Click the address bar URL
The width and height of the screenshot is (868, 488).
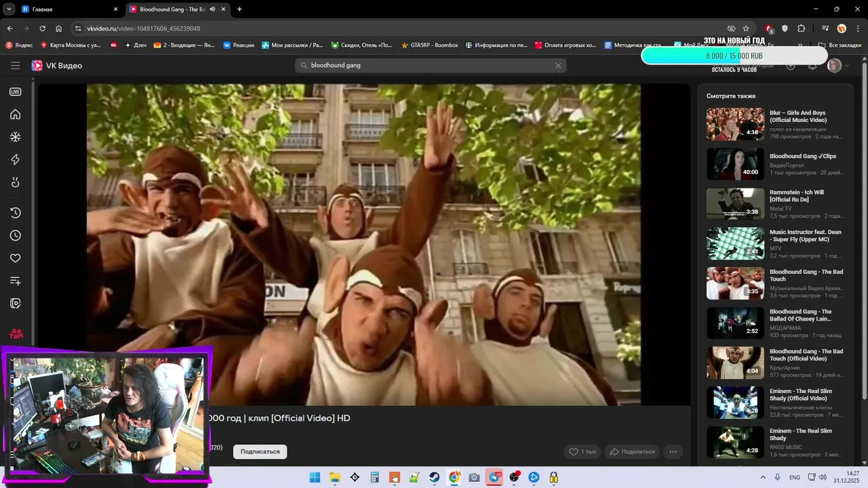coord(144,28)
